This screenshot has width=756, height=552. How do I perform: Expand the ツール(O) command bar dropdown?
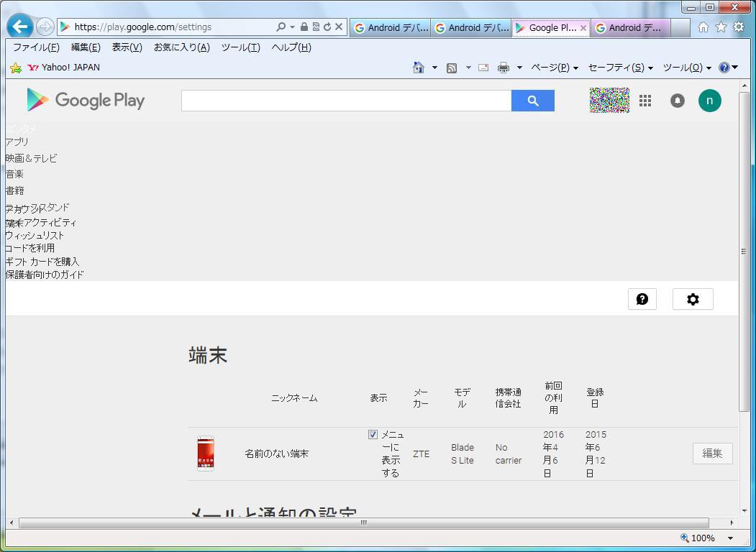686,68
